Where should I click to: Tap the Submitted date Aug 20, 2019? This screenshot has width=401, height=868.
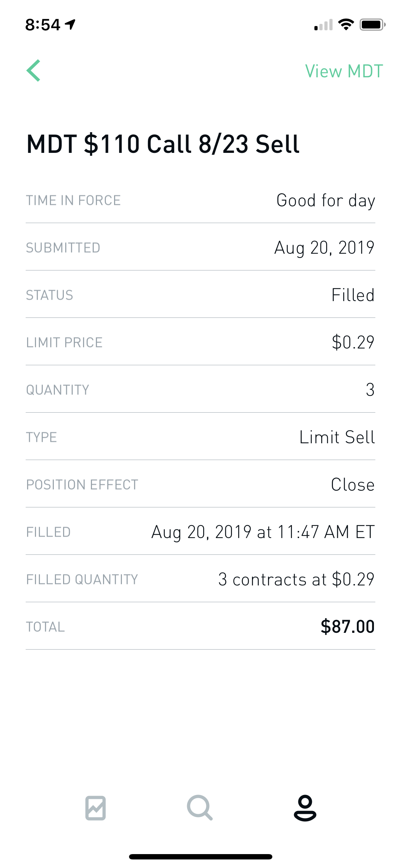[x=324, y=248]
